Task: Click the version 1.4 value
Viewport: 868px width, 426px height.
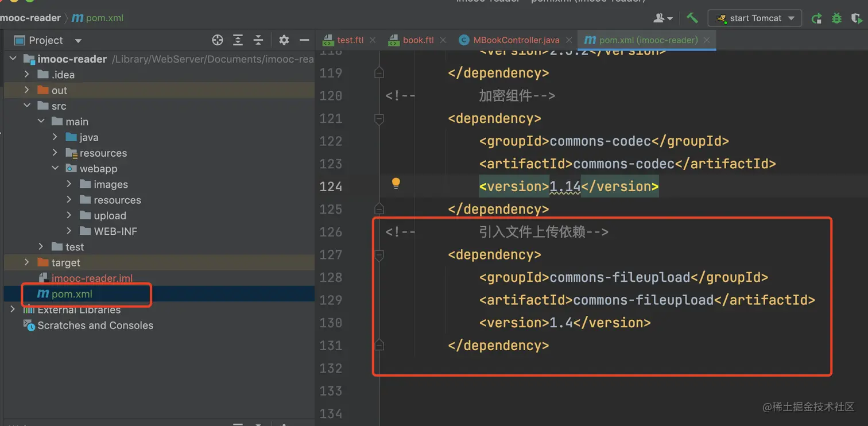Action: (x=561, y=323)
